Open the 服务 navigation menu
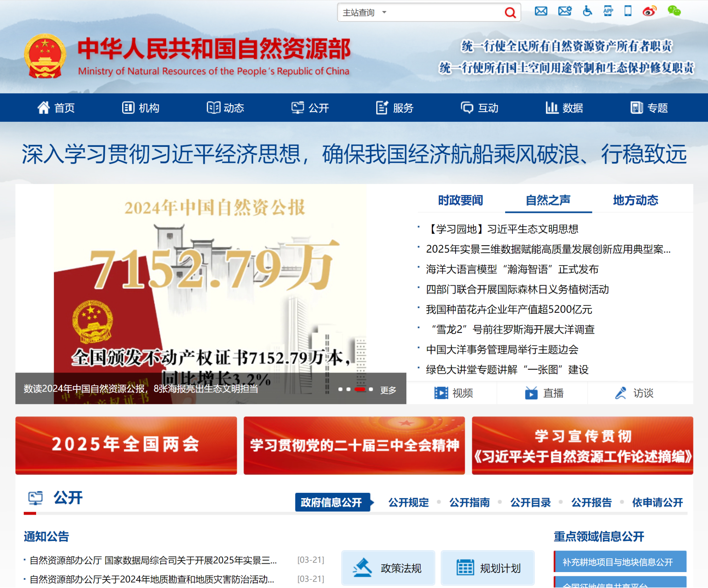 click(395, 108)
